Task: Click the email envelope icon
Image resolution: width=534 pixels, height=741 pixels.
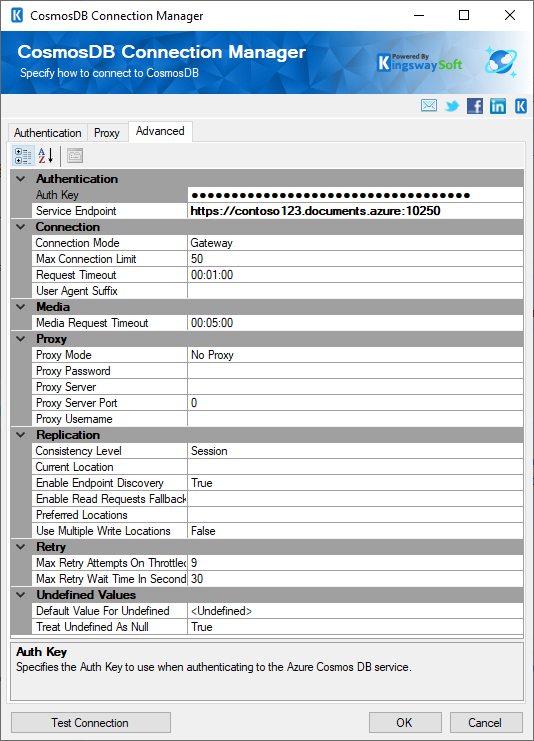Action: (x=429, y=105)
